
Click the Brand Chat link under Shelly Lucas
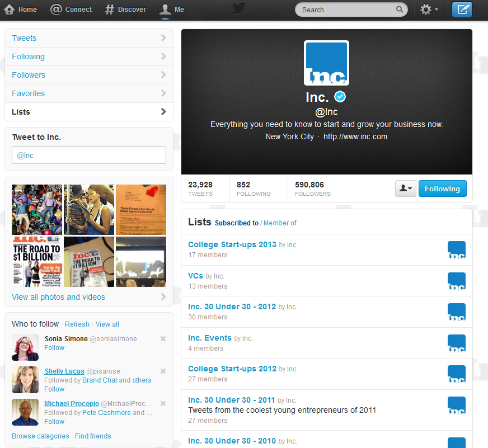[x=100, y=380]
